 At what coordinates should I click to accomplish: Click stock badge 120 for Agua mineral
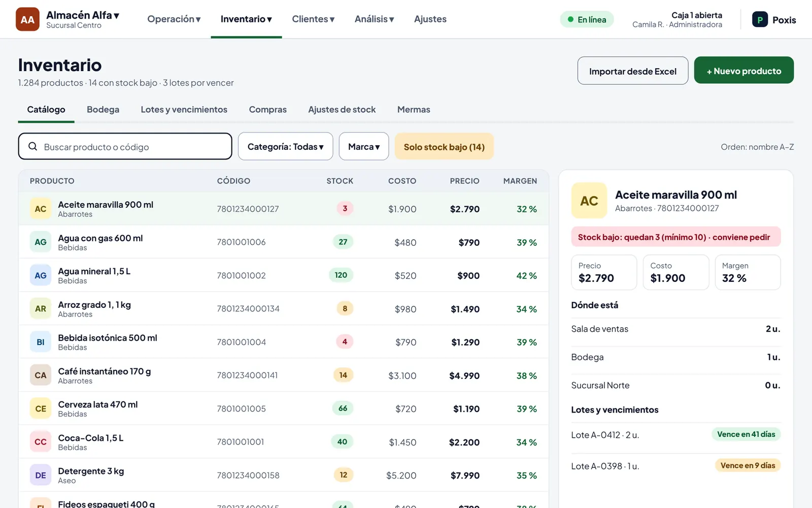tap(341, 275)
